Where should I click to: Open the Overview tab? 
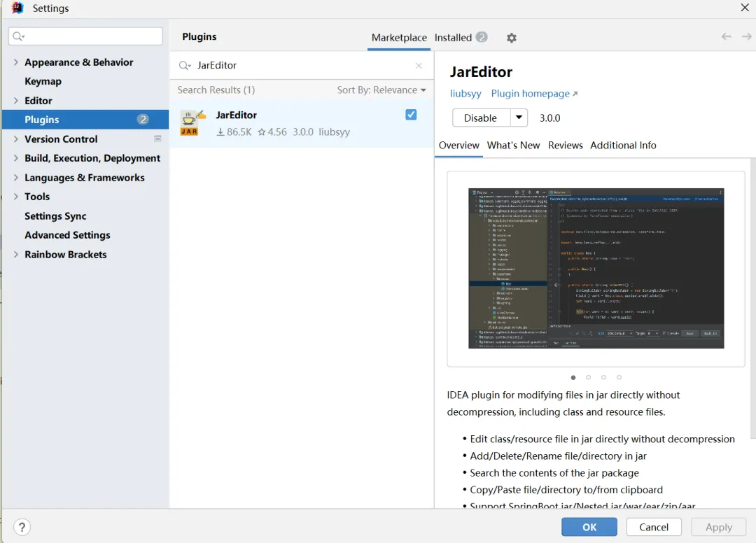458,146
